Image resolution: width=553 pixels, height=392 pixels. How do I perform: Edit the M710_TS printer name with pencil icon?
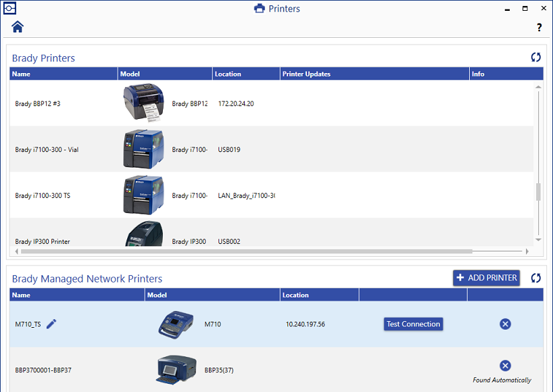coord(52,324)
